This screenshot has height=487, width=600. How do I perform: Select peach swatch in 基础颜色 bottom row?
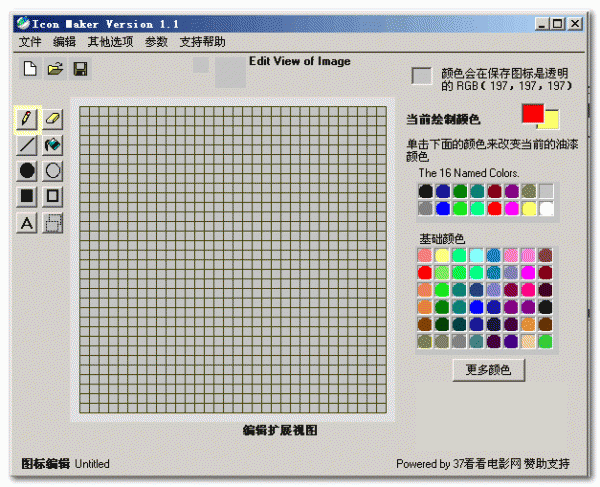click(x=528, y=341)
